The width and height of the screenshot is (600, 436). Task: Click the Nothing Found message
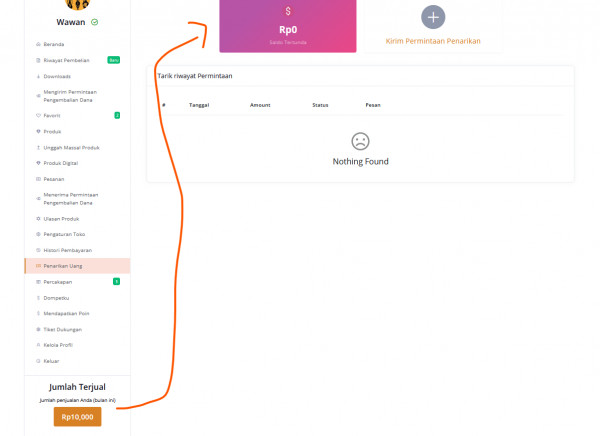click(360, 162)
